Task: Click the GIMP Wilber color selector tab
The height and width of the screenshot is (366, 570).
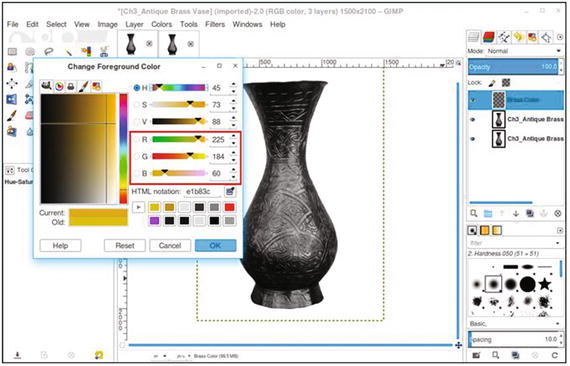Action: tap(46, 86)
